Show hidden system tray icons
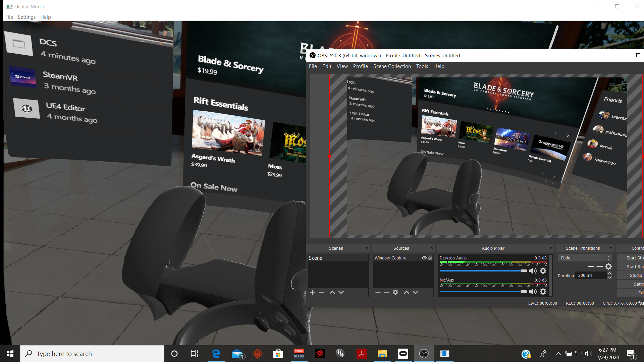Viewport: 644px width, 362px height. click(558, 354)
